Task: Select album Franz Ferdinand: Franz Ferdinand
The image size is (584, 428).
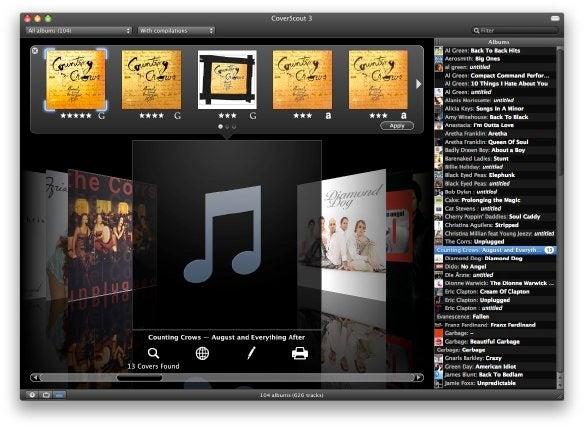Action: point(495,325)
